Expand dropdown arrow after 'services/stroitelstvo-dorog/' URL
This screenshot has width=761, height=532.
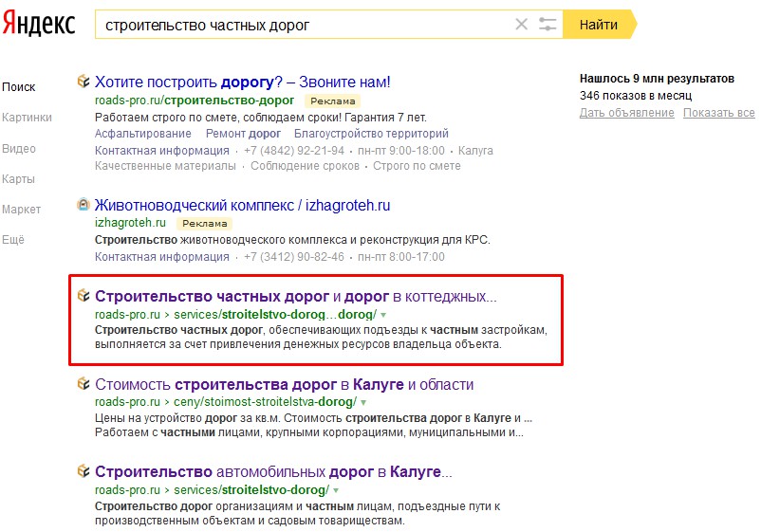[x=336, y=490]
